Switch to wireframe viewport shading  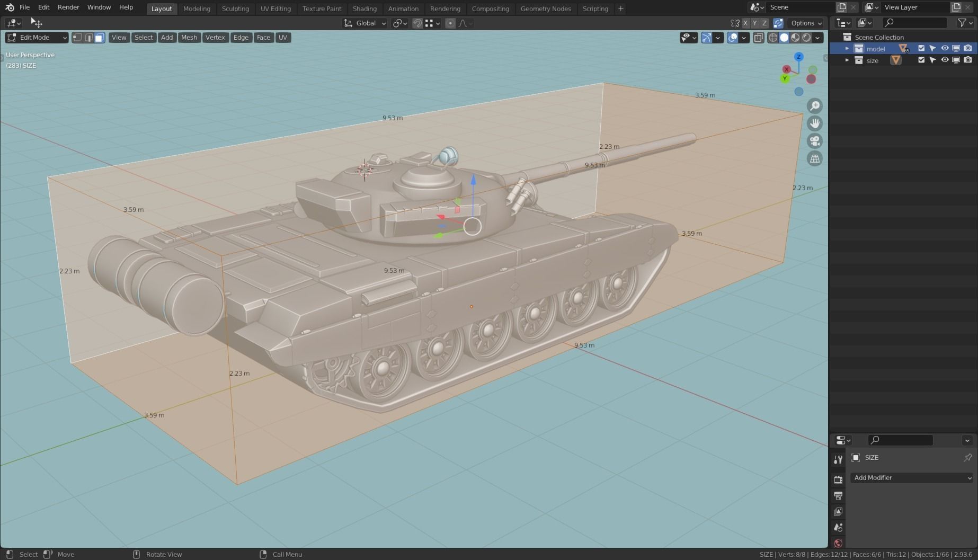[773, 38]
